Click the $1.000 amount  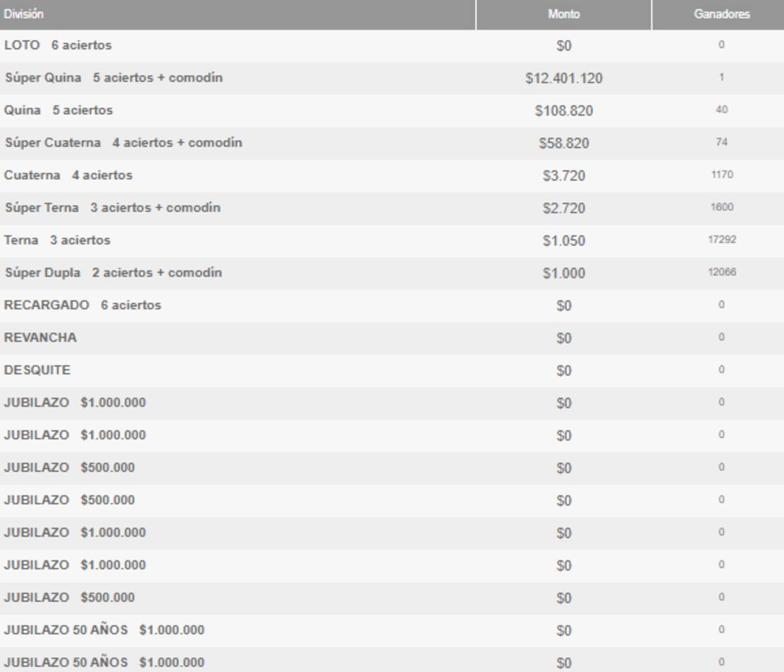coord(564,273)
